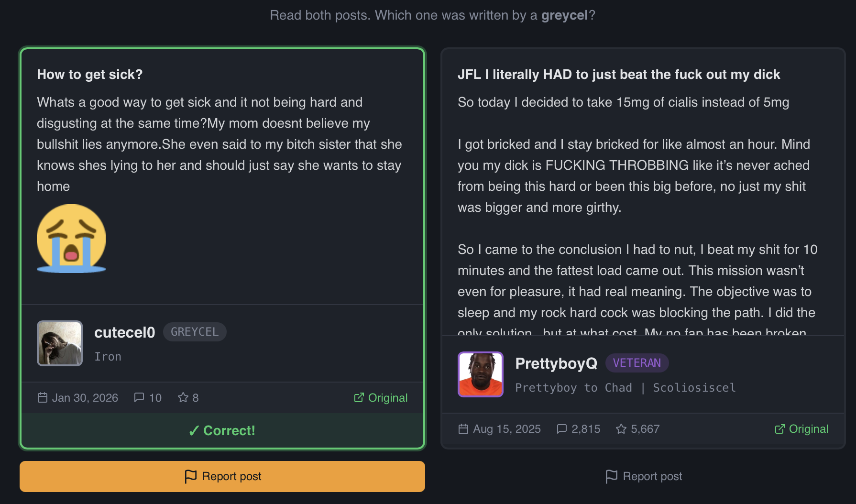
Task: Open the Original link on cutecel0's post
Action: click(x=381, y=398)
